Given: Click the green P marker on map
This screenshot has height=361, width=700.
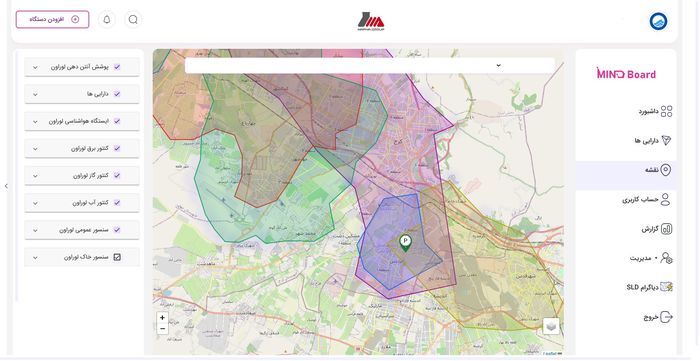Looking at the screenshot, I should (x=405, y=243).
